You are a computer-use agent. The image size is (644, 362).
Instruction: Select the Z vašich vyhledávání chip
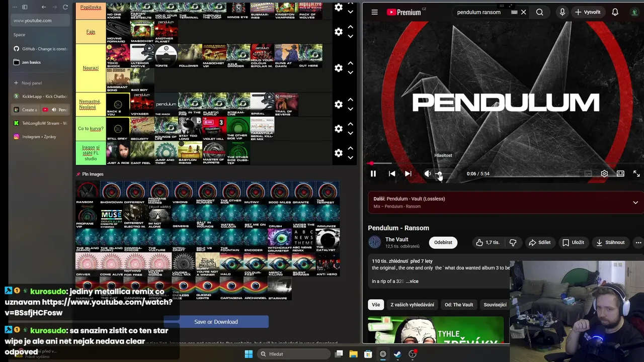tap(412, 305)
